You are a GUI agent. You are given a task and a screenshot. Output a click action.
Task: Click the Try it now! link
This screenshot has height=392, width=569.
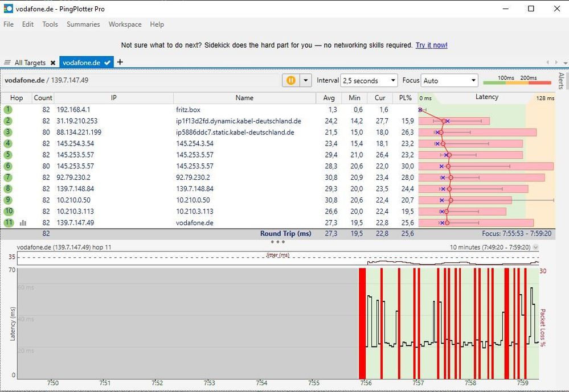(x=431, y=45)
